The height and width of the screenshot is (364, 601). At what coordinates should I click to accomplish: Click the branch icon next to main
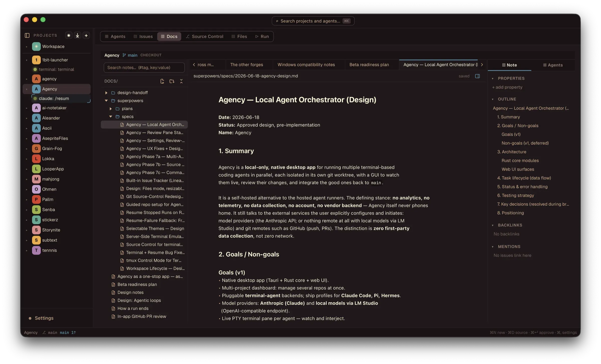(124, 55)
